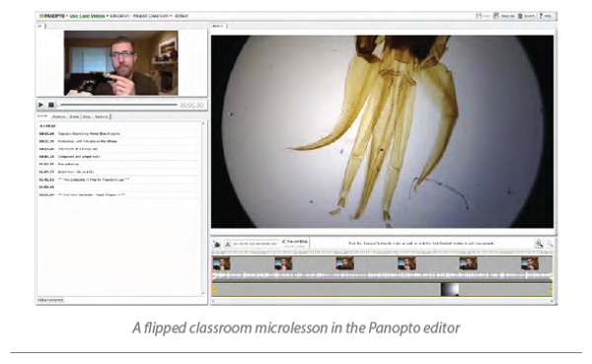Click the webcam presenter video preview
Viewport: 592px width, 364px height.
(120, 63)
